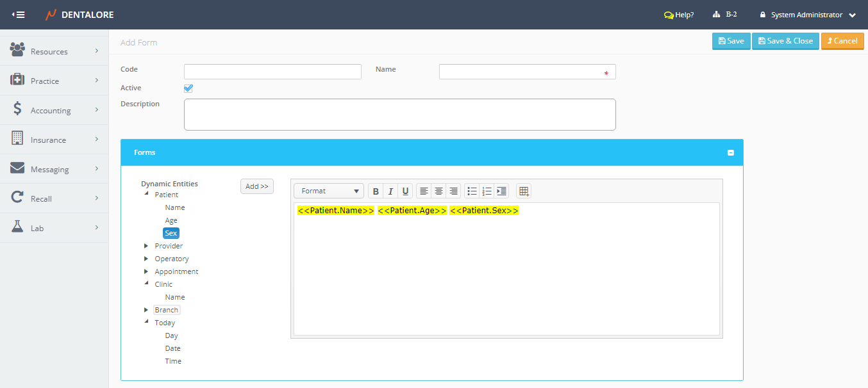Open the Format dropdown

[x=329, y=191]
